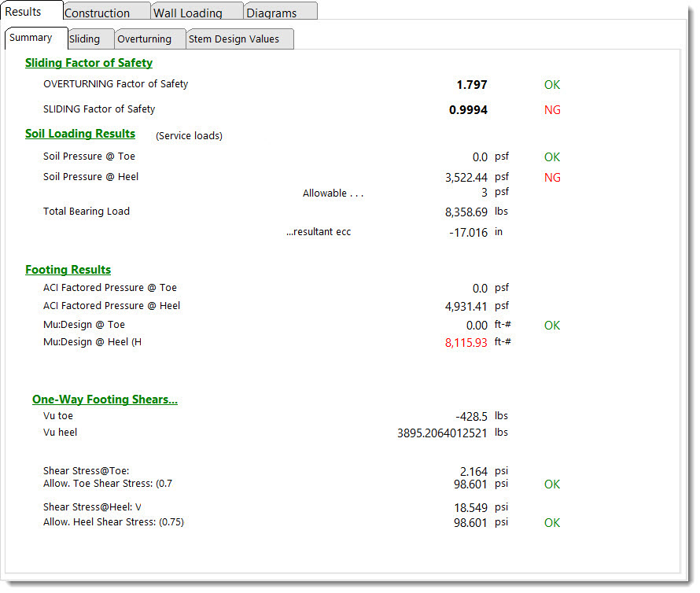Click the One-Way Footing Shears heading
The height and width of the screenshot is (593, 700).
[x=105, y=400]
